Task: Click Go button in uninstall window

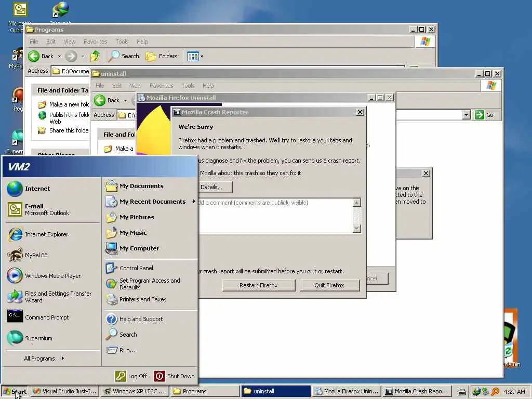Action: 485,115
